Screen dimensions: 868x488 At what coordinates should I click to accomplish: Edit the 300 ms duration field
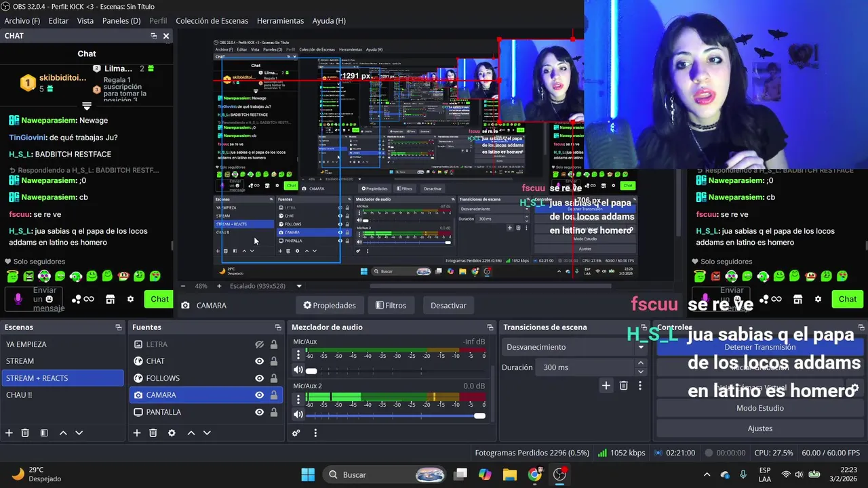point(585,367)
